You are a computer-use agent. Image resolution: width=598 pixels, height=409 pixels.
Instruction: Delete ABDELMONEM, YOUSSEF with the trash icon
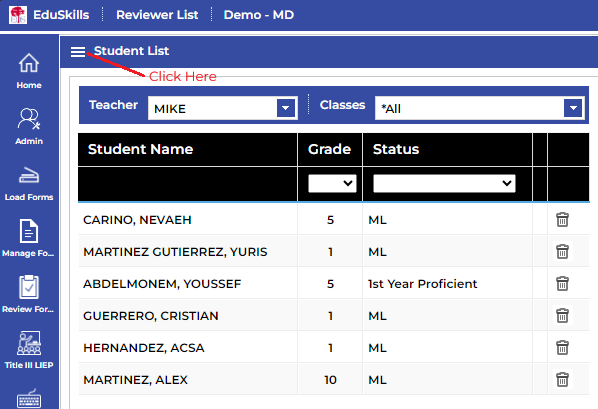pos(562,284)
